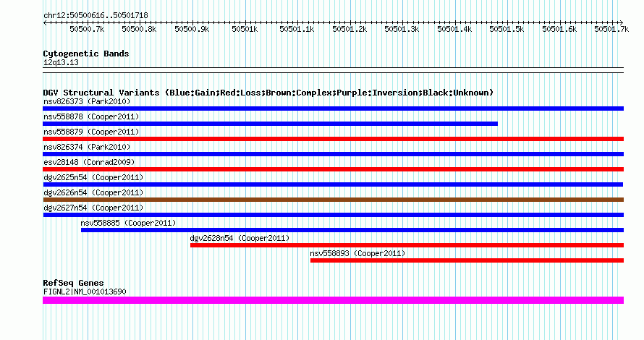Open the nsv558879 (Cooper2011) variant label
The image size is (644, 340).
click(x=91, y=132)
